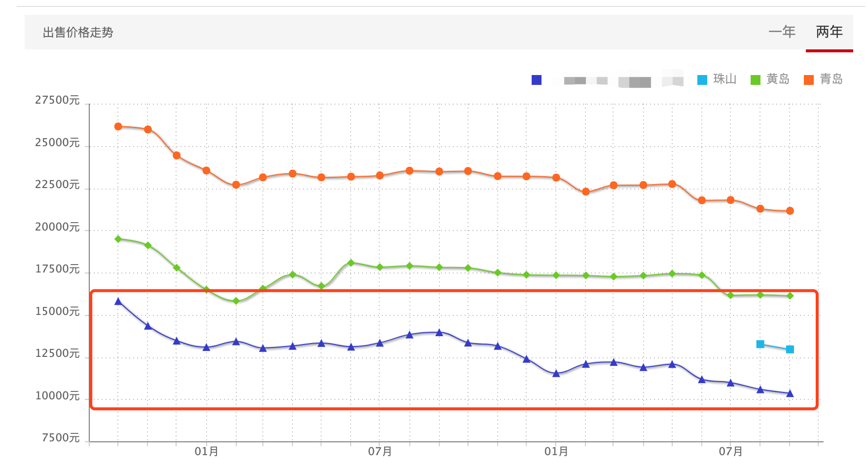The image size is (868, 466).
Task: Select the left cyan square 珠山 data point
Action: click(760, 344)
